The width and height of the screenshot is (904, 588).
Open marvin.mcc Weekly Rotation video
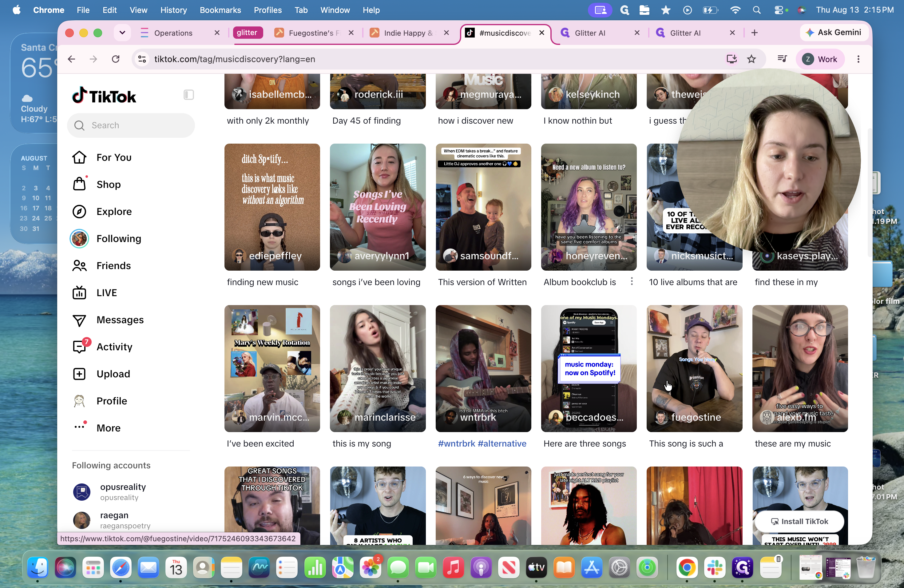coord(272,368)
